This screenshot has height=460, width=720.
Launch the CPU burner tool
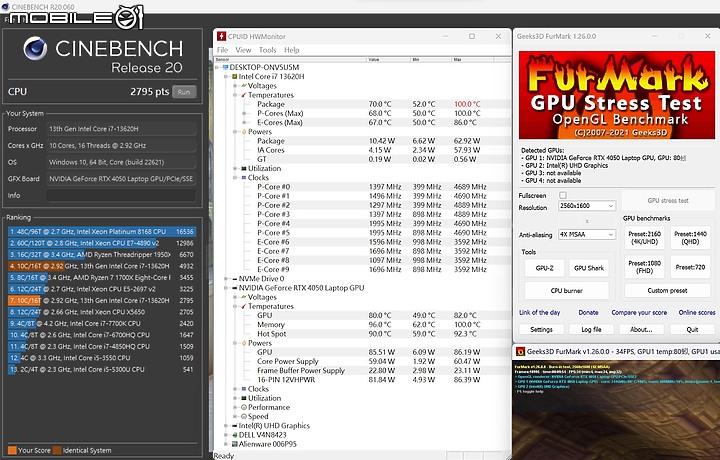567,291
